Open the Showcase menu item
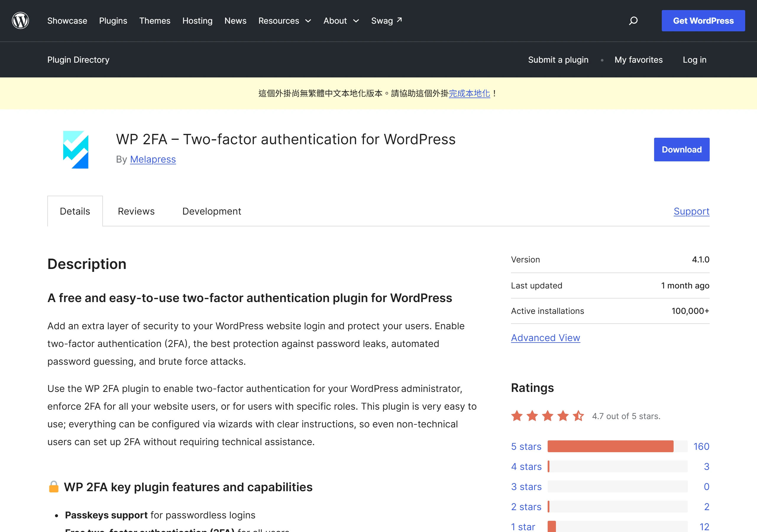 coord(67,21)
